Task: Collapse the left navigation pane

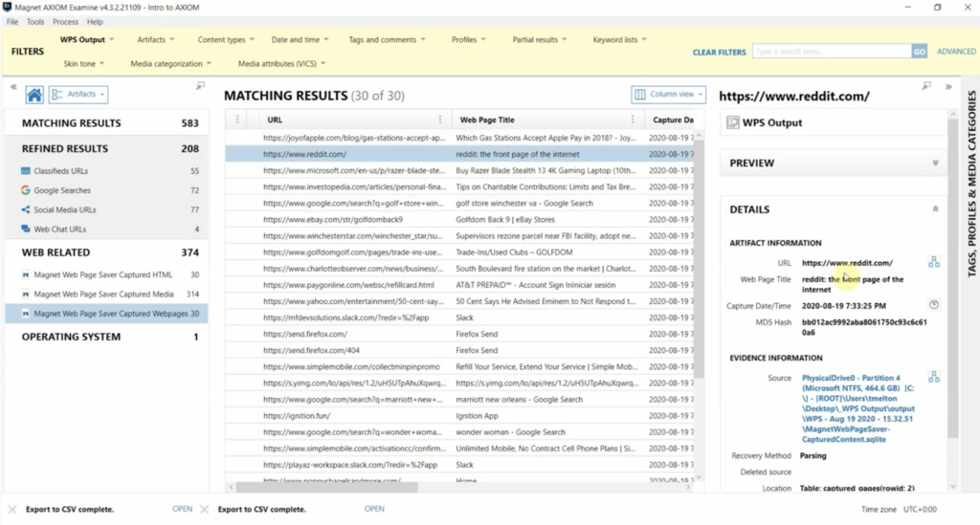Action: point(13,87)
